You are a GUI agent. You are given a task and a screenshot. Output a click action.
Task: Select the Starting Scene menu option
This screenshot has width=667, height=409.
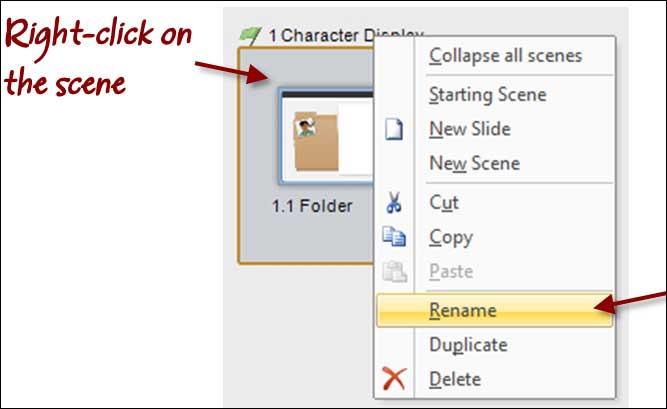coord(487,94)
